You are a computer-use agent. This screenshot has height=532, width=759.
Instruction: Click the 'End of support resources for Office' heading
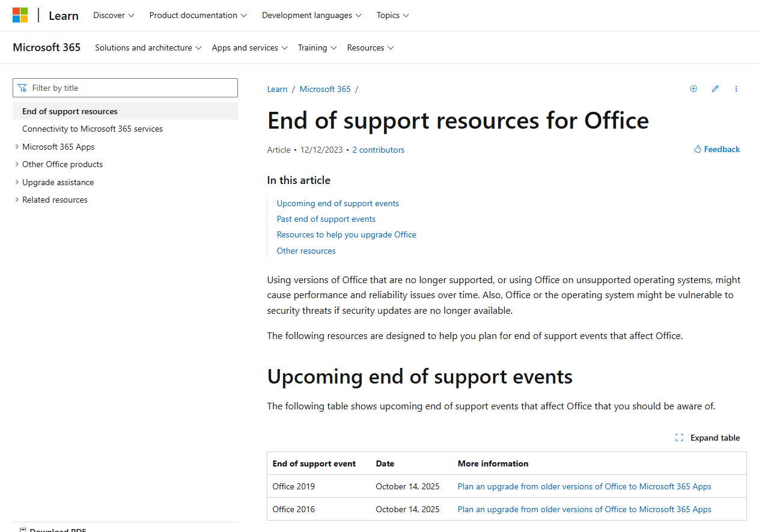tap(458, 120)
